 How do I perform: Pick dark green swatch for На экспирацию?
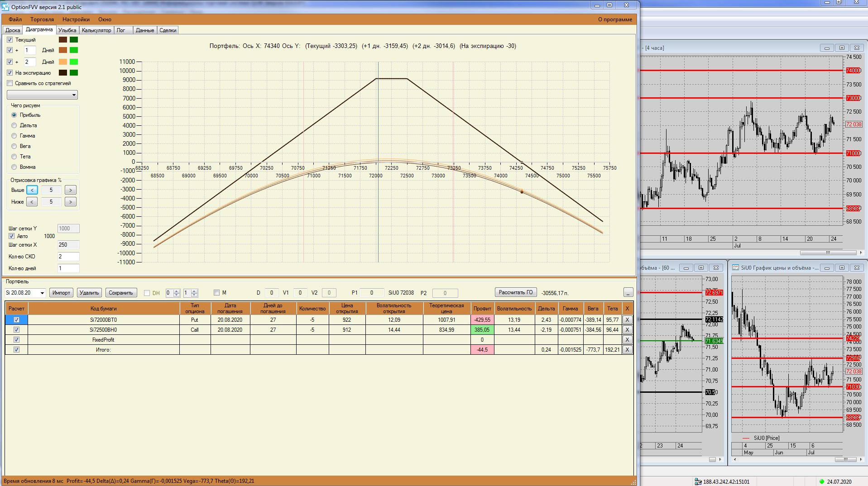74,73
